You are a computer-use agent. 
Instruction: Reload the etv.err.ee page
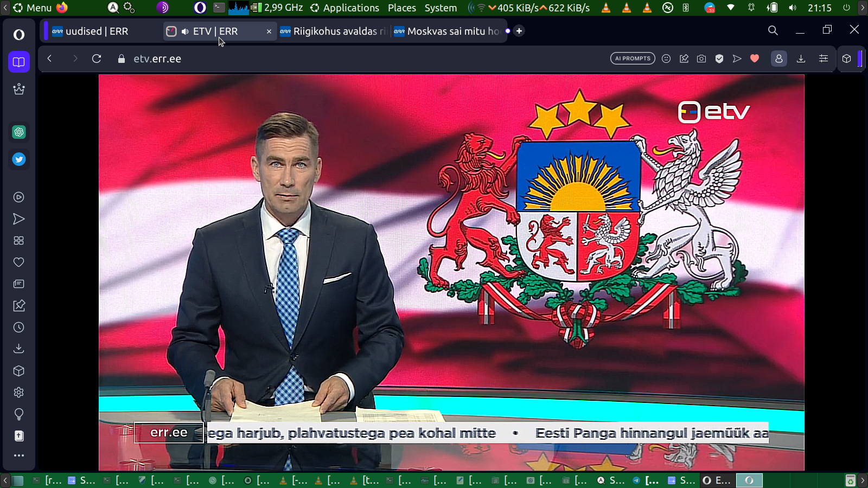click(97, 59)
